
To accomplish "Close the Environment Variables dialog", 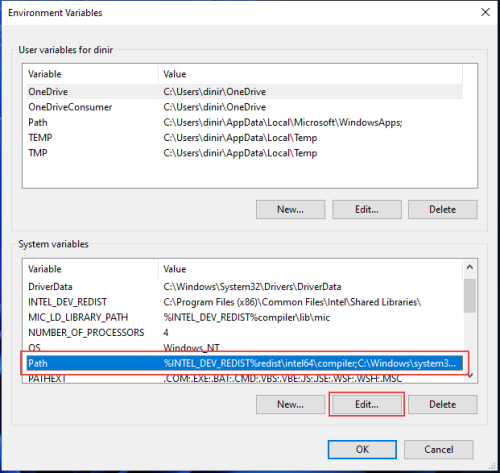I will click(485, 12).
